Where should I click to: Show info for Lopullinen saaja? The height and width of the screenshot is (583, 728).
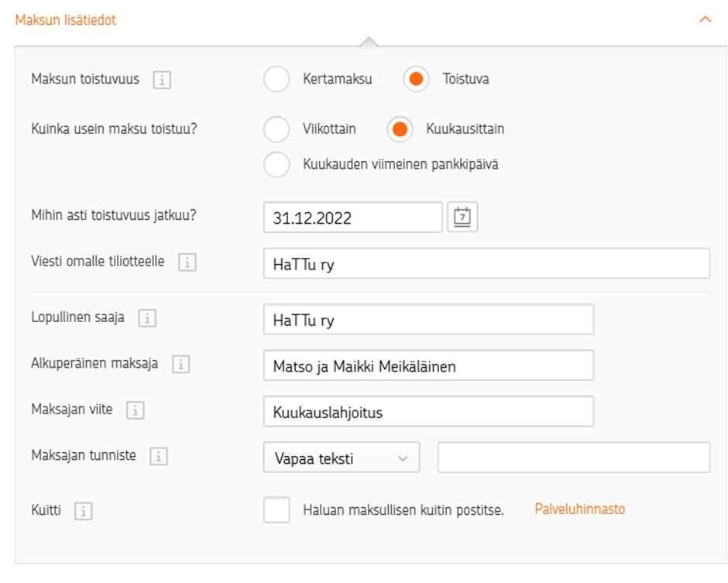coord(147,318)
